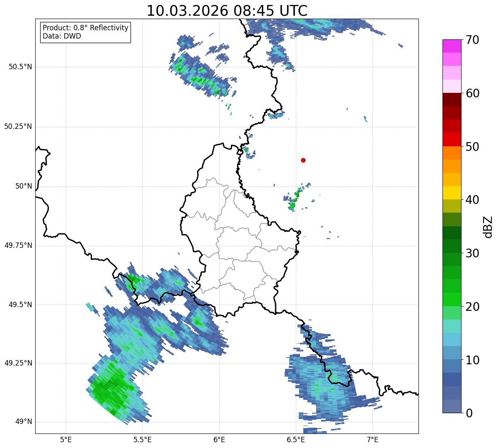Pick the pale pink colorbar swatch above 60

(452, 86)
